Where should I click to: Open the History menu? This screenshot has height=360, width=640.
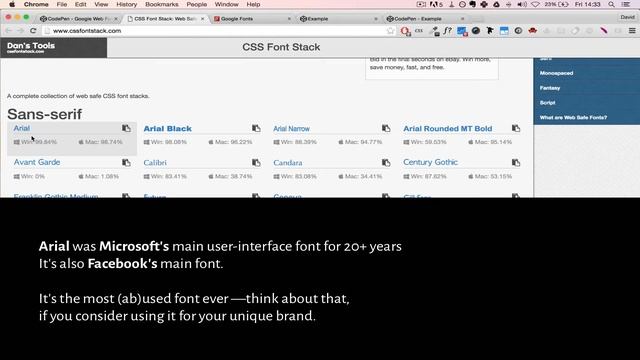(x=127, y=4)
